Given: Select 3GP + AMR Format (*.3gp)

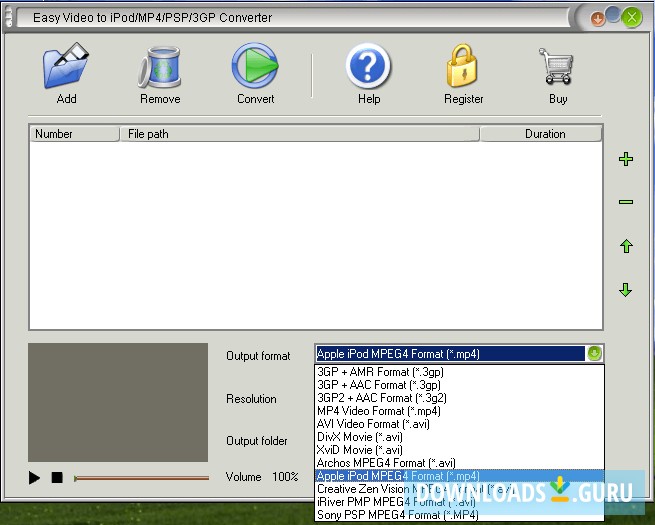Looking at the screenshot, I should (x=459, y=372).
